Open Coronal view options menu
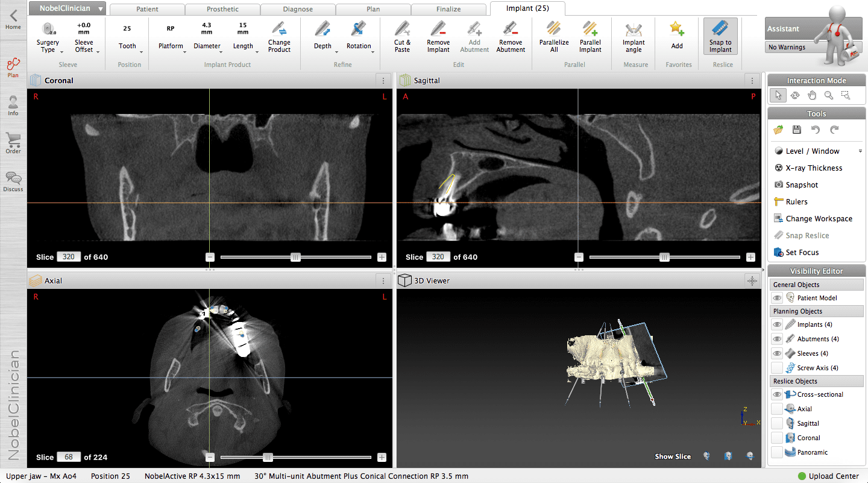The image size is (868, 483). coord(383,80)
